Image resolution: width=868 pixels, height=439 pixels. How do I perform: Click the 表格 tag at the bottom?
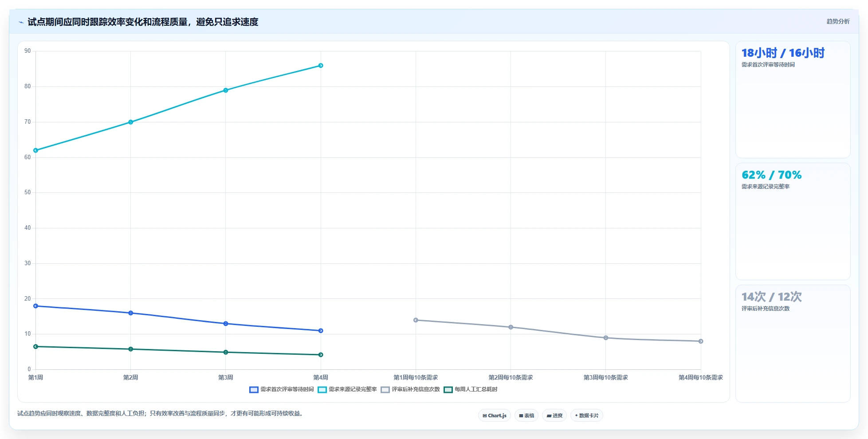pos(526,415)
